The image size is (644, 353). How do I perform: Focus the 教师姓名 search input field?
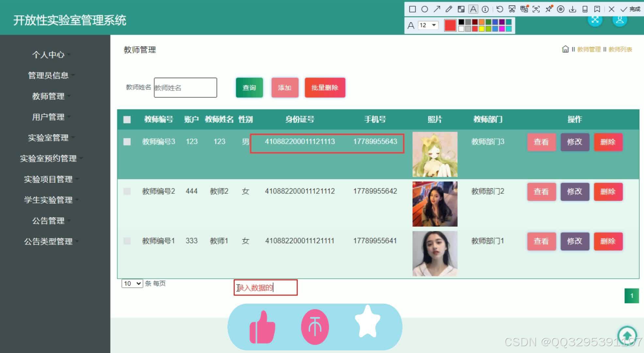click(x=185, y=88)
